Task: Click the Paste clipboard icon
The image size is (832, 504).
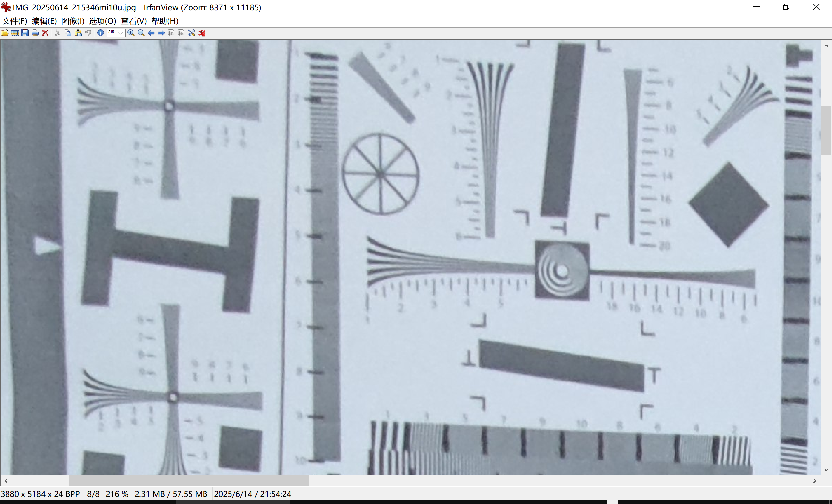Action: click(x=78, y=33)
